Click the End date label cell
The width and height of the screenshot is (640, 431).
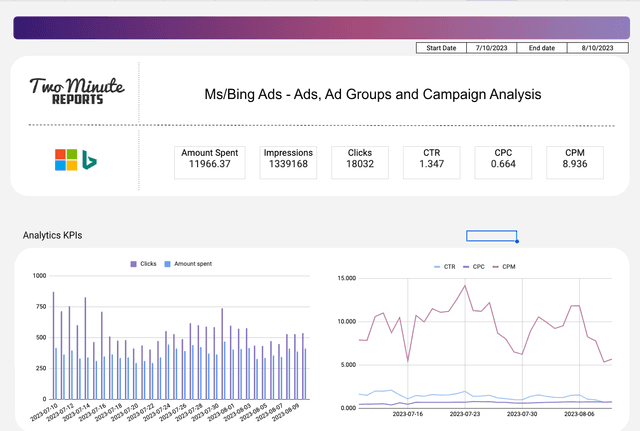(x=542, y=48)
